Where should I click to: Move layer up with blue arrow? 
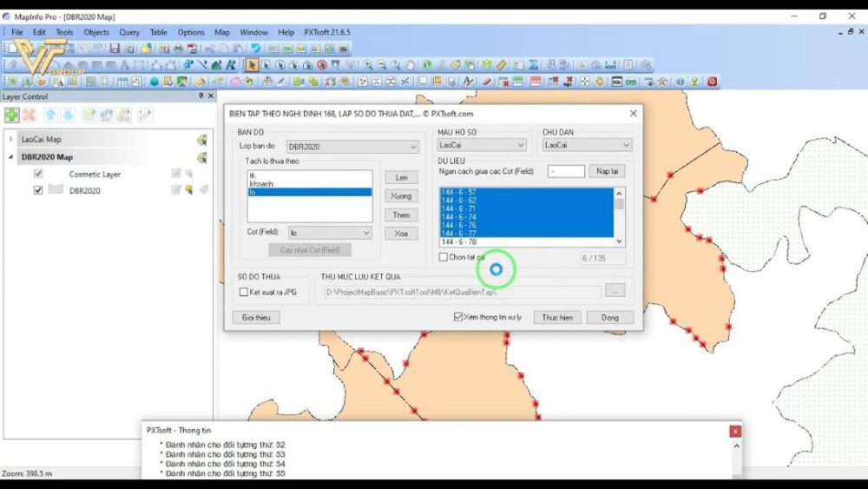click(x=50, y=116)
